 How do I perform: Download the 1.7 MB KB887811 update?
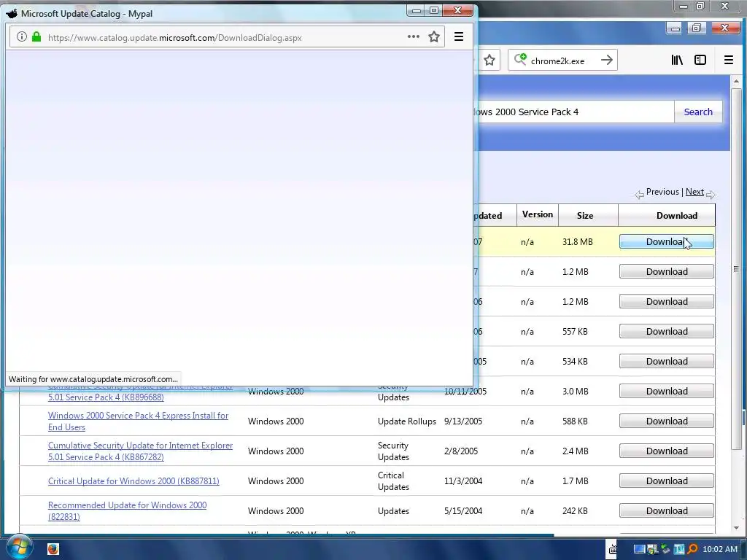click(x=667, y=481)
